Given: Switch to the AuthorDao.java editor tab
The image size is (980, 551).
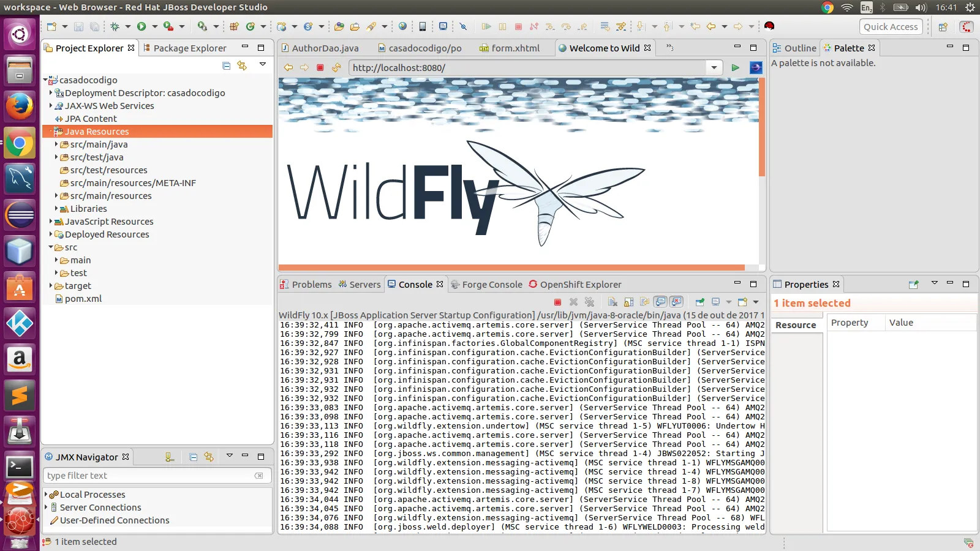Looking at the screenshot, I should tap(320, 48).
